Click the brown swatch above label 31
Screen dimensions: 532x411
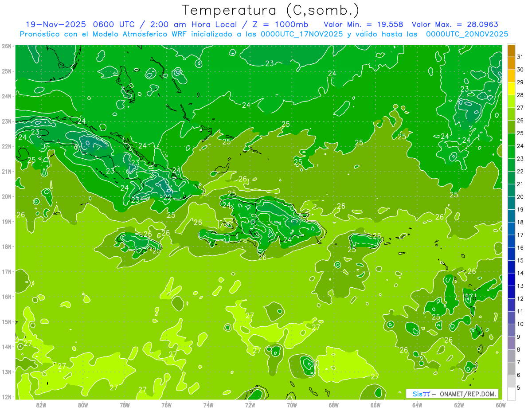(511, 51)
